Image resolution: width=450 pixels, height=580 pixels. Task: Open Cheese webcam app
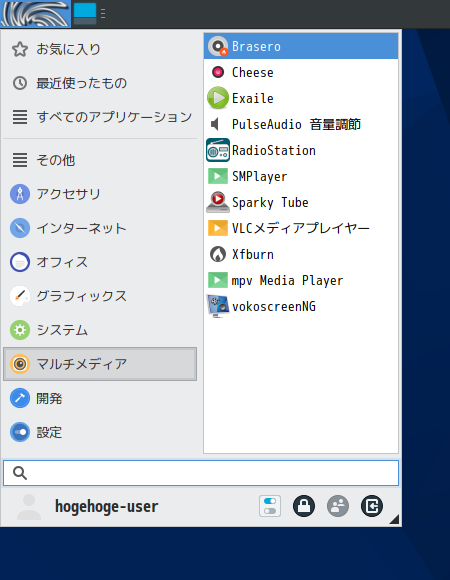(x=301, y=72)
